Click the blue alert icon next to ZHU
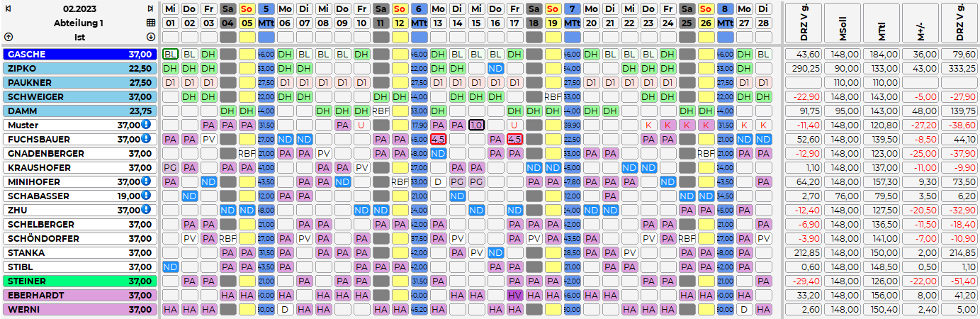Image resolution: width=980 pixels, height=319 pixels. 146,210
